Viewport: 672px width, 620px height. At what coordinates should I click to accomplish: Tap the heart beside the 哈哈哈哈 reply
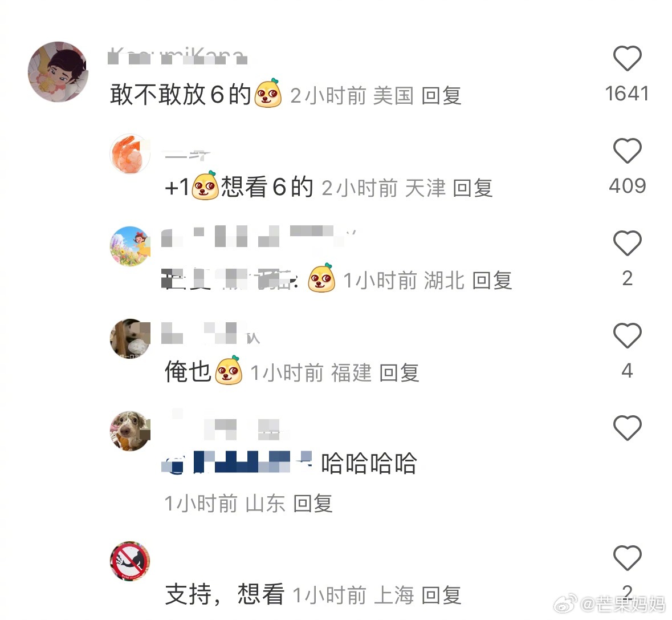tap(627, 427)
